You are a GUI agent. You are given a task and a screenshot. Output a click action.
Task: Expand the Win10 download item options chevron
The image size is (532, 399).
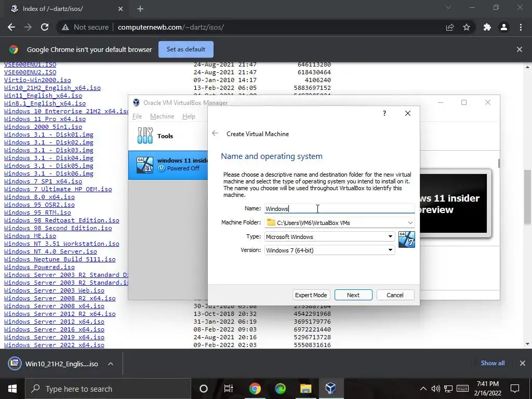click(x=111, y=364)
